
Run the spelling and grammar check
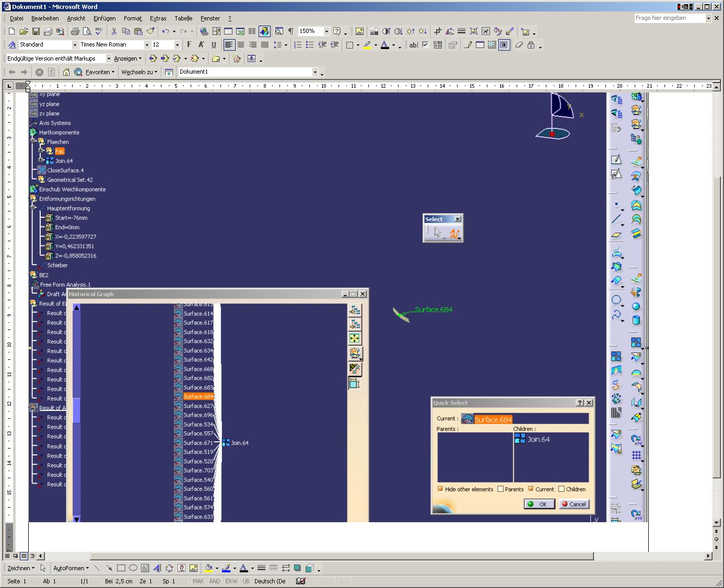pyautogui.click(x=99, y=31)
